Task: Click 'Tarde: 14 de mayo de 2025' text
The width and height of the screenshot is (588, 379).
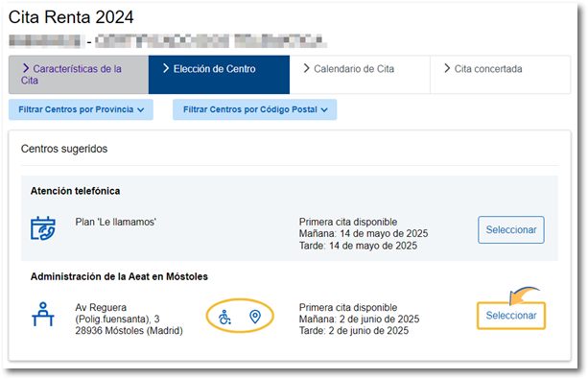Action: (358, 246)
